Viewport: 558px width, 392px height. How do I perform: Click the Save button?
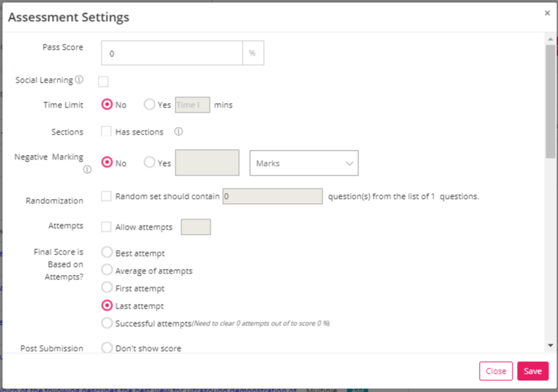[x=532, y=371]
